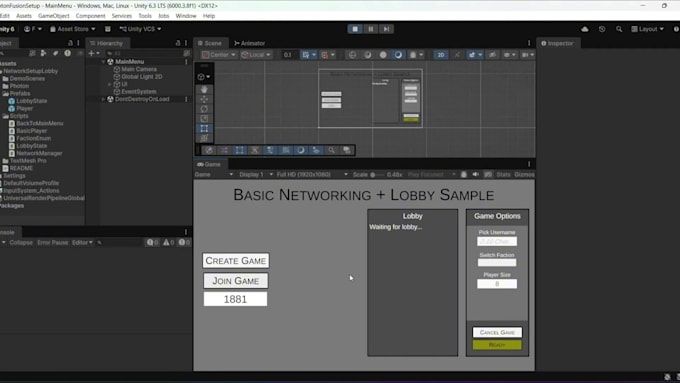Switch to the Animator tab
This screenshot has height=383, width=680.
pyautogui.click(x=249, y=43)
